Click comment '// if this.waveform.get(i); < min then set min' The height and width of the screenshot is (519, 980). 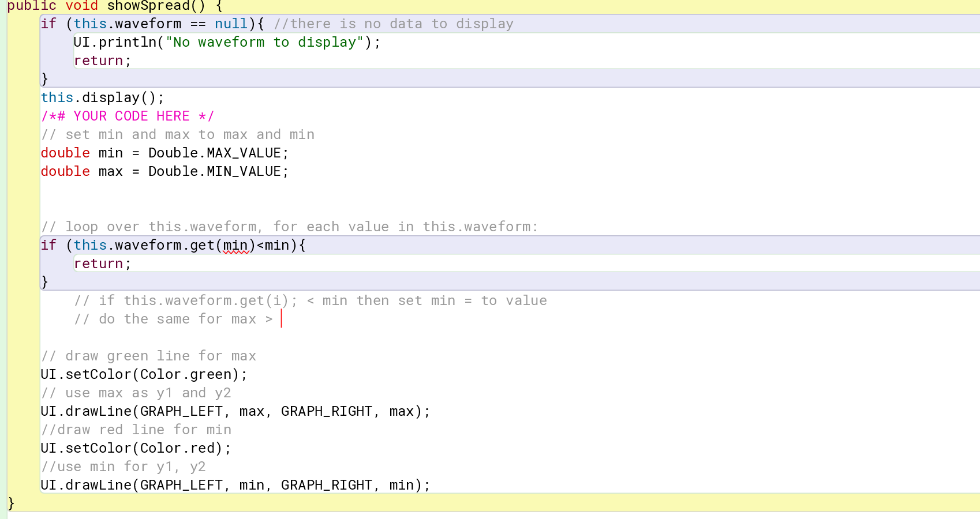tap(311, 300)
